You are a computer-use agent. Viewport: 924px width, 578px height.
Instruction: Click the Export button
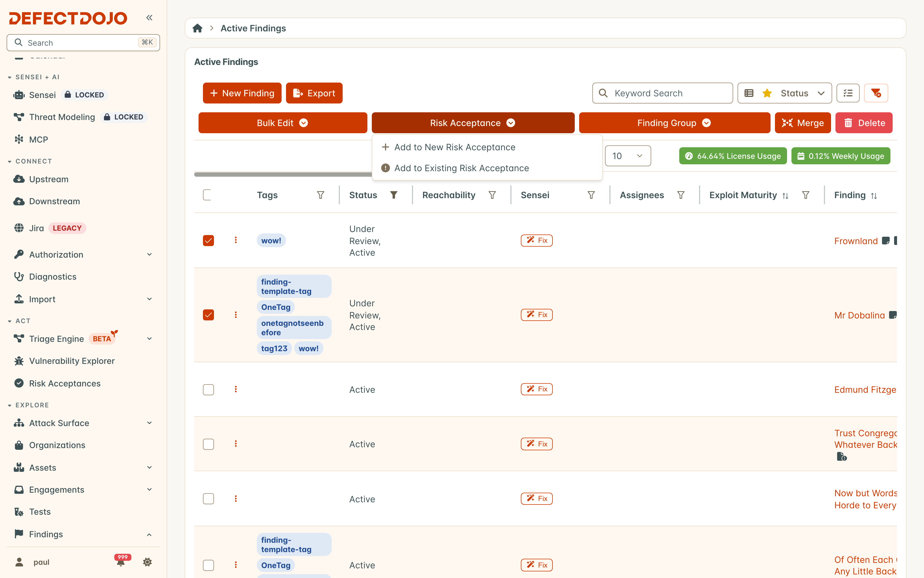[x=314, y=93]
